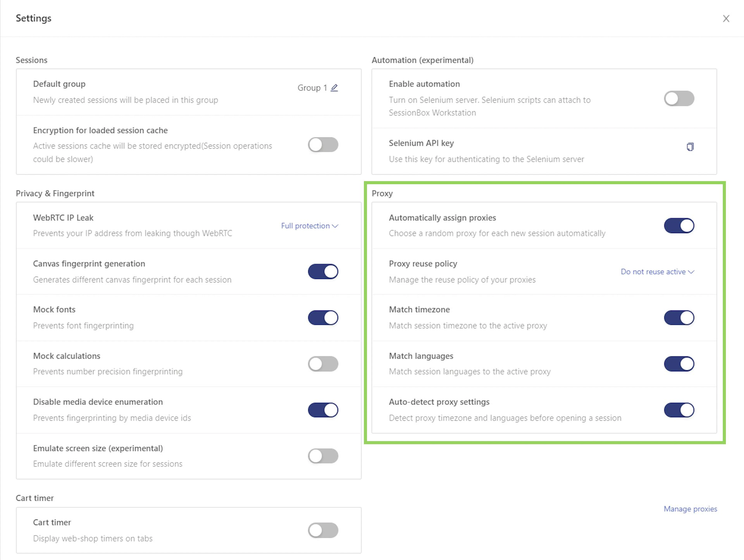Viewport: 744px width, 560px height.
Task: Click 'Prevents font fingerprinting' description
Action: coord(84,326)
